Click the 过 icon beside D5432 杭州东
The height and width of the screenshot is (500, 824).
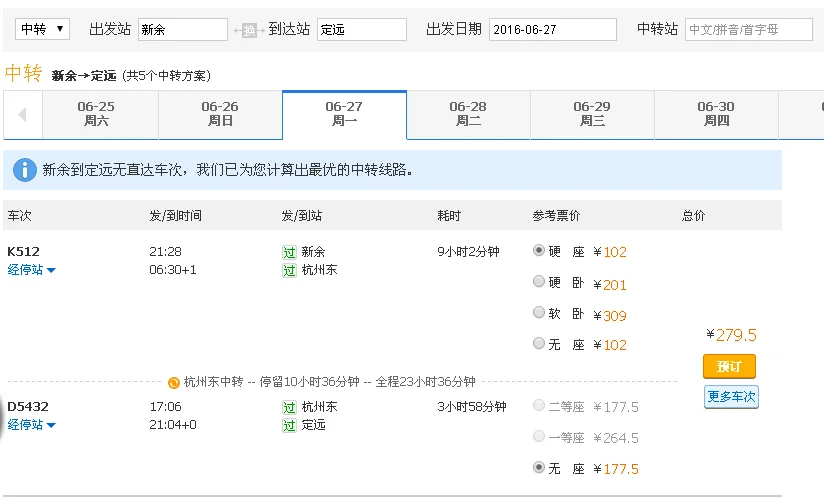[x=290, y=407]
